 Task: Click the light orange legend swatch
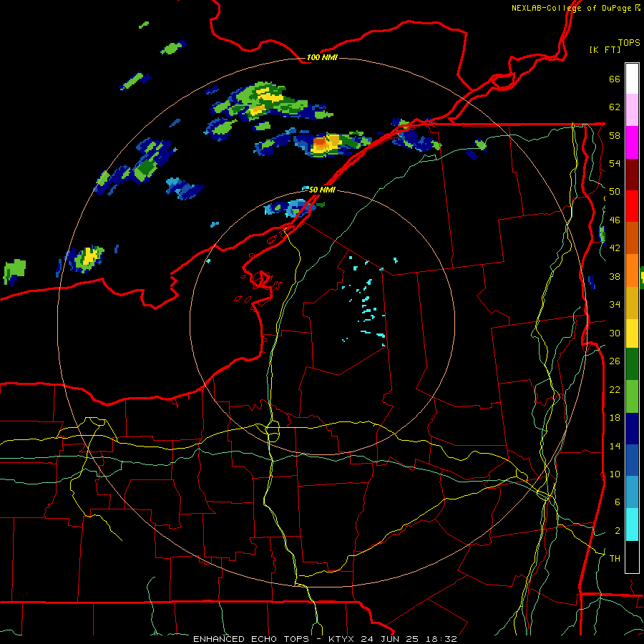point(632,270)
